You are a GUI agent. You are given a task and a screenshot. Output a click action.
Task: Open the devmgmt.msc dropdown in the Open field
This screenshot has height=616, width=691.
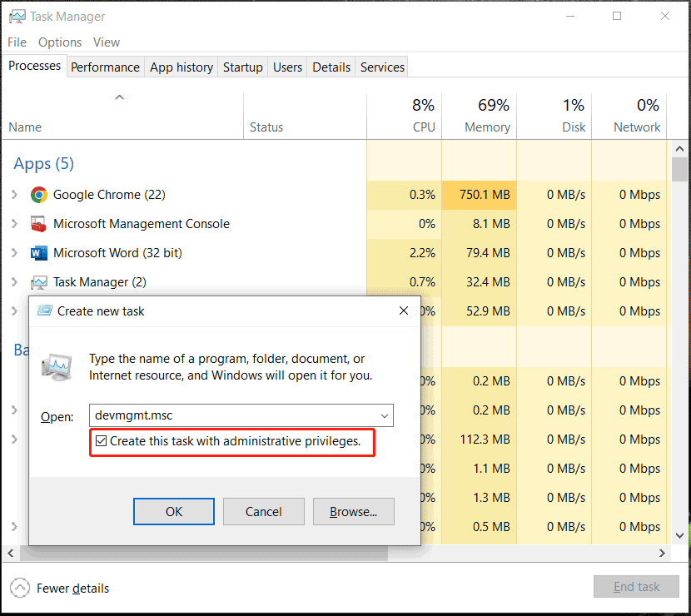[x=384, y=415]
